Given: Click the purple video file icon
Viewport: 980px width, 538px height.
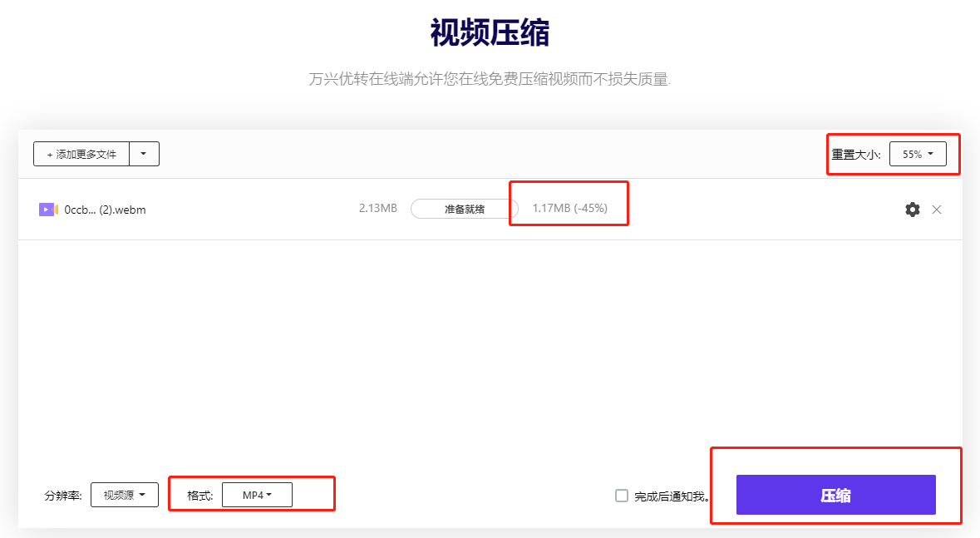Looking at the screenshot, I should pyautogui.click(x=47, y=210).
